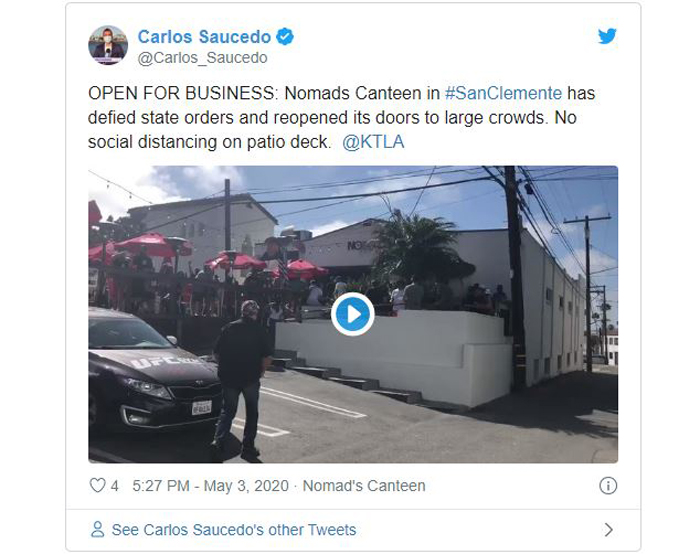Click the blue verified badge
The width and height of the screenshot is (700, 554).
coord(285,37)
